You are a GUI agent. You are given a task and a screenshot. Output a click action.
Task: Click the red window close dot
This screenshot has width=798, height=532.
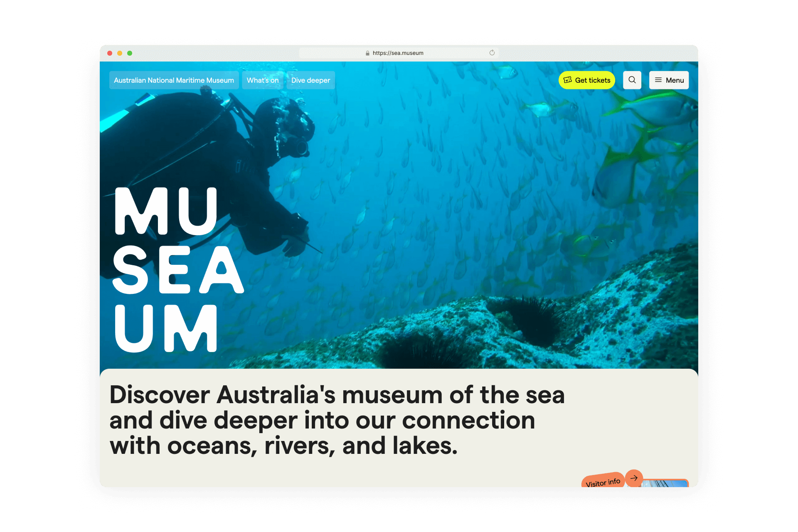pos(110,53)
